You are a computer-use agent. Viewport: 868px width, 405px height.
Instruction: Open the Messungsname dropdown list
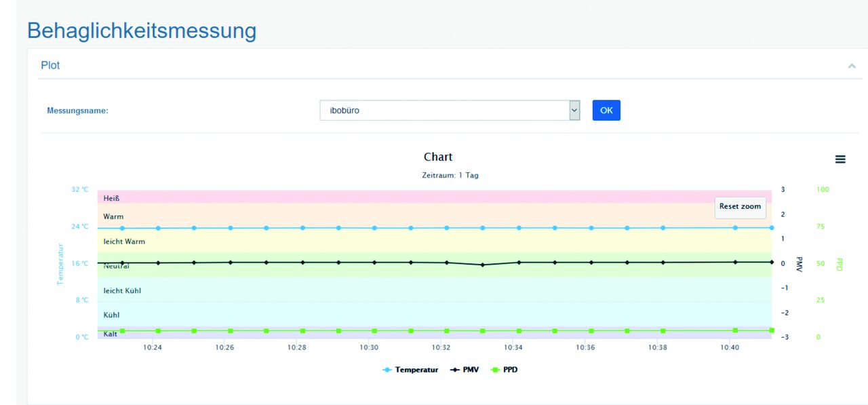[444, 110]
